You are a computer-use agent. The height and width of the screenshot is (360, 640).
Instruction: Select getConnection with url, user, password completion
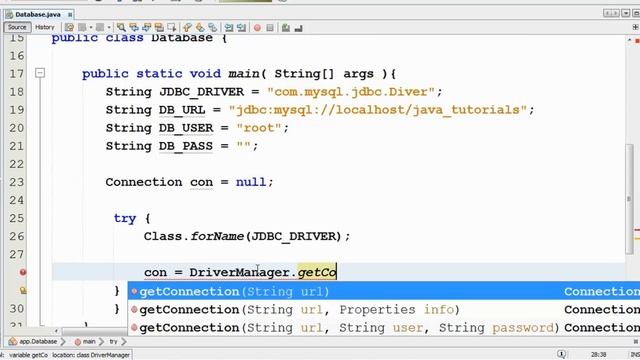pos(384,327)
